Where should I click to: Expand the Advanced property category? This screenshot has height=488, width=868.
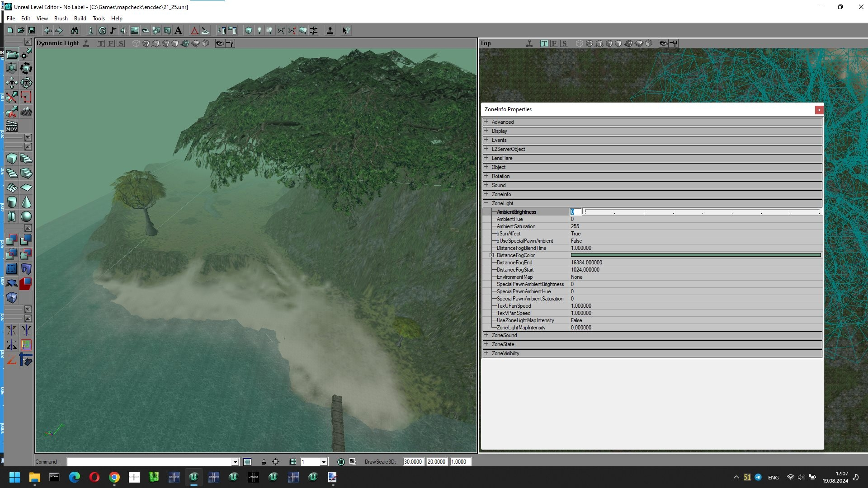click(486, 122)
